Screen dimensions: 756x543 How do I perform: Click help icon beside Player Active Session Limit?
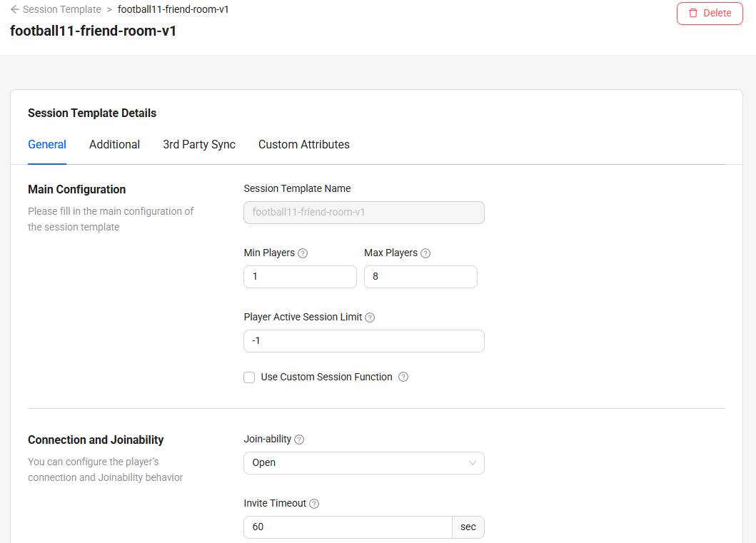point(370,318)
